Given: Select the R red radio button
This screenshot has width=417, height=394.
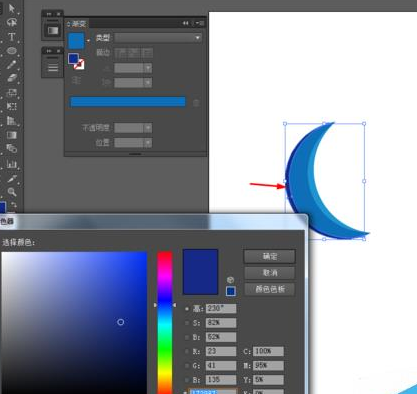Looking at the screenshot, I should (187, 351).
